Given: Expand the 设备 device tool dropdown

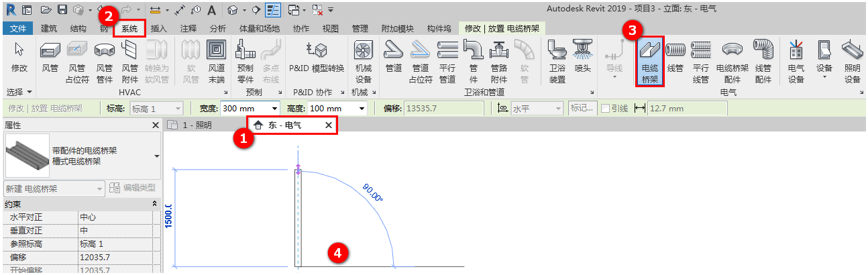Looking at the screenshot, I should coord(824,77).
